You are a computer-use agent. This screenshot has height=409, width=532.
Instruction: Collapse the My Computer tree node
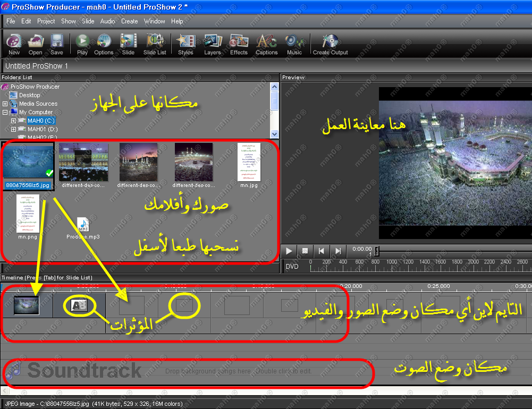pos(5,112)
